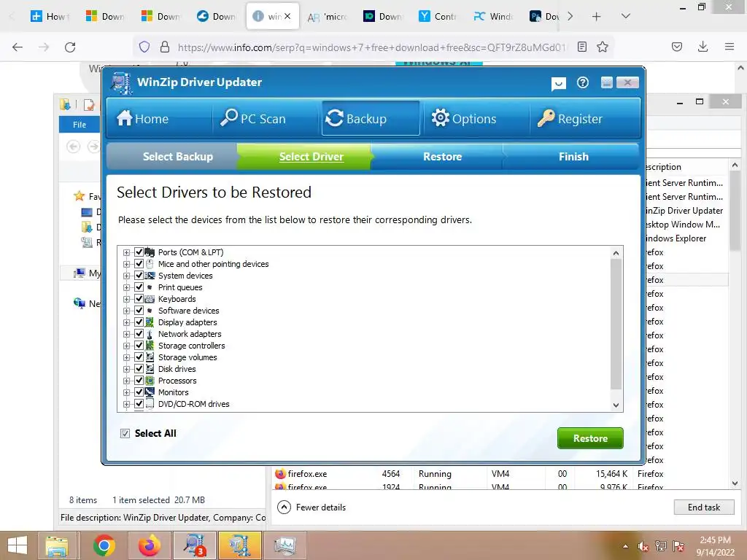Click the Display adapters icon
The height and width of the screenshot is (560, 747).
coord(150,322)
